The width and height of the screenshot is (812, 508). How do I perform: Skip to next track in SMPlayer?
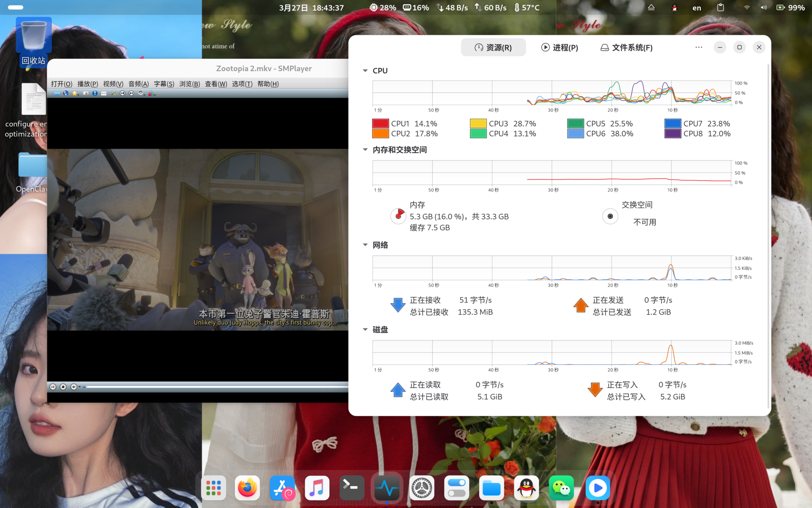coord(132,93)
